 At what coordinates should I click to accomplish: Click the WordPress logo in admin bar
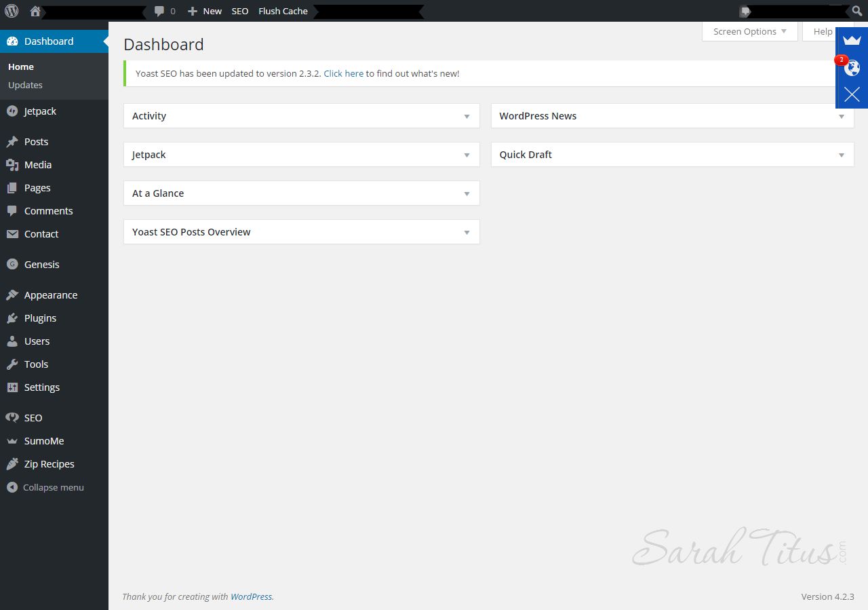point(12,11)
